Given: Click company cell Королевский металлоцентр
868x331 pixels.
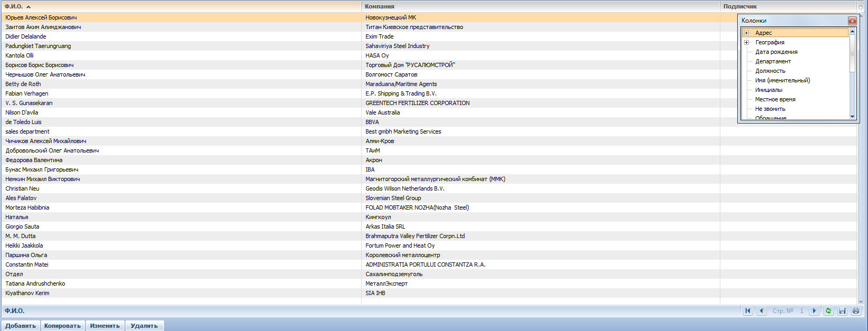Looking at the screenshot, I should (541, 255).
